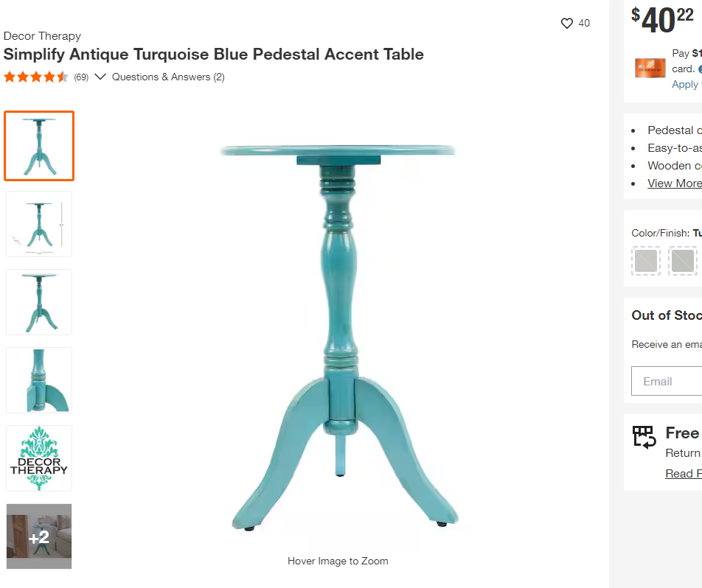
Task: Expand the ratings dropdown chevron
Action: click(x=100, y=77)
